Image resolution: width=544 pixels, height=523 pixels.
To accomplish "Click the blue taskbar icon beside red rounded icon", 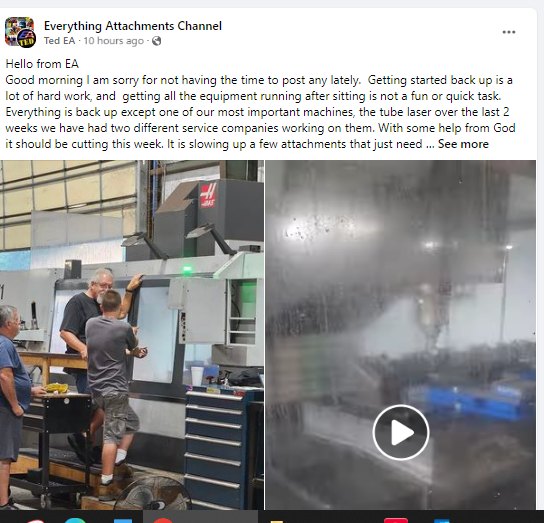I will click(442, 521).
